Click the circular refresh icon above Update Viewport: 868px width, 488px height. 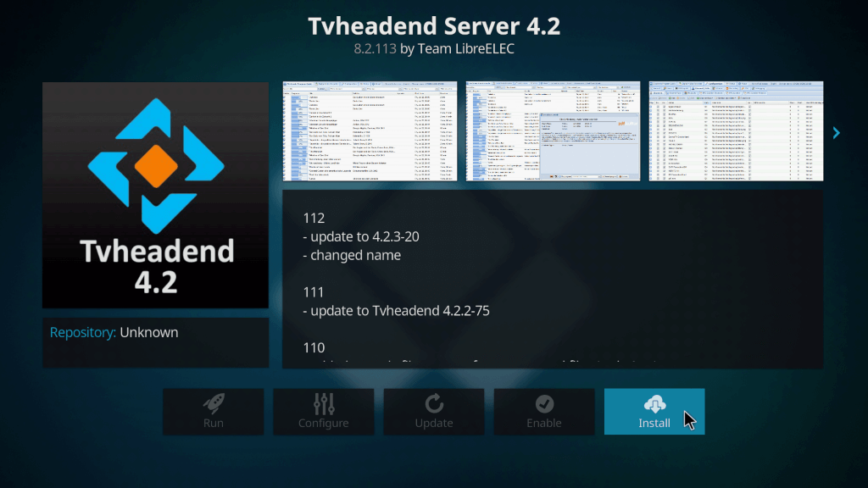(434, 403)
